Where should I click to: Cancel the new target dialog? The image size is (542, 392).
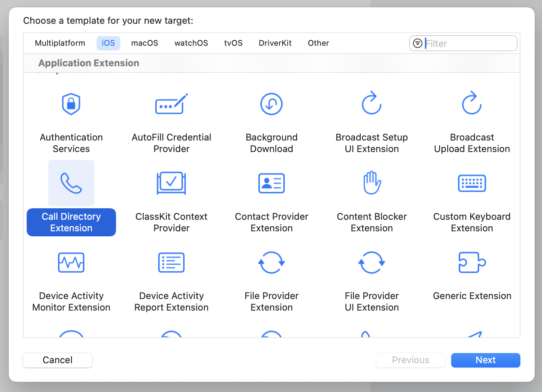pos(58,360)
